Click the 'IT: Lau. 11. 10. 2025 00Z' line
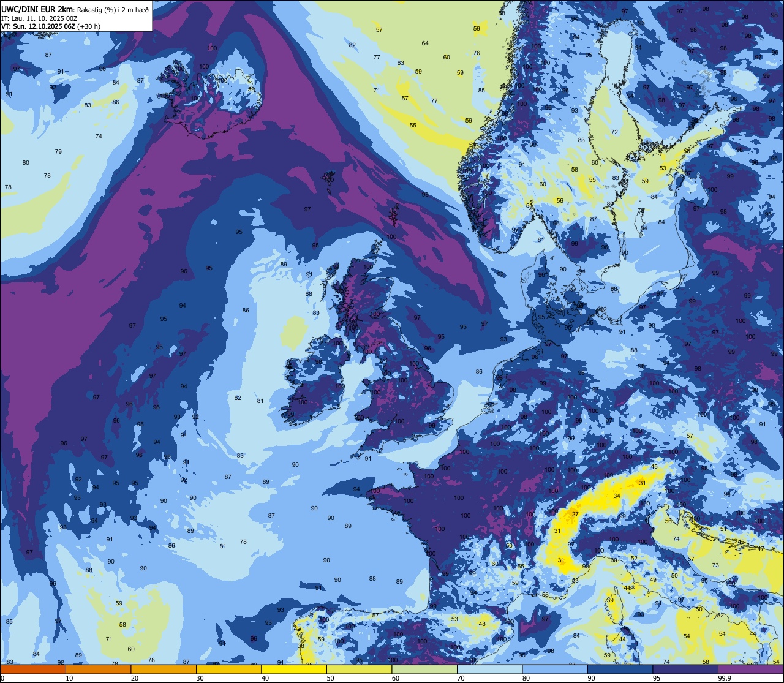Screen dimensions: 784x683 pos(39,18)
